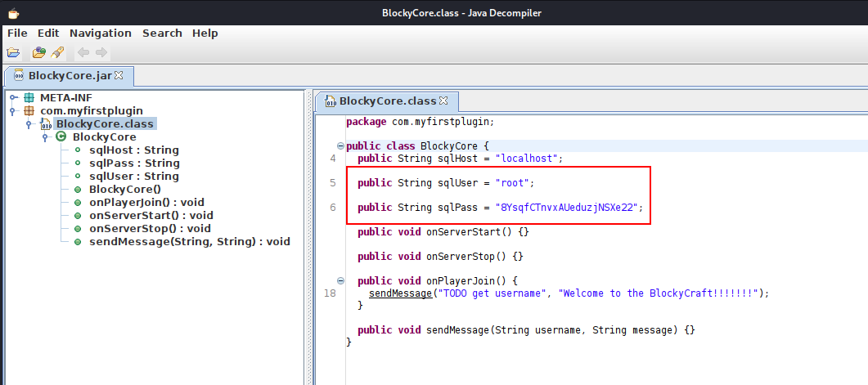Open the Help menu
Image resolution: width=868 pixels, height=385 pixels.
click(x=205, y=33)
